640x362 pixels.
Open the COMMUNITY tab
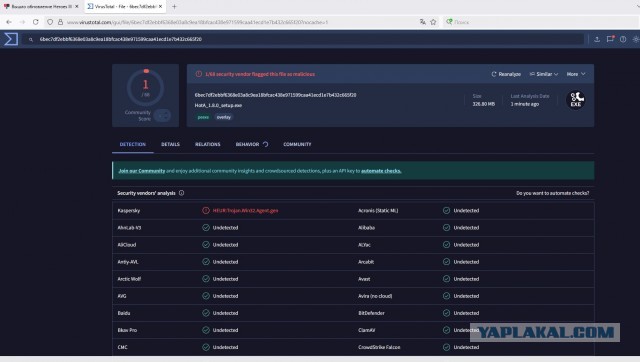[x=297, y=144]
